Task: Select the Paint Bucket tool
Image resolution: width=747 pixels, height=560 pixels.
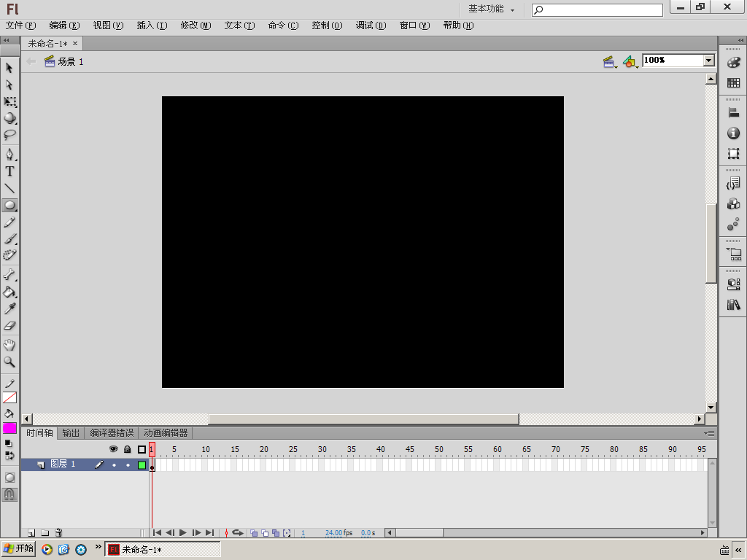Action: [x=9, y=292]
